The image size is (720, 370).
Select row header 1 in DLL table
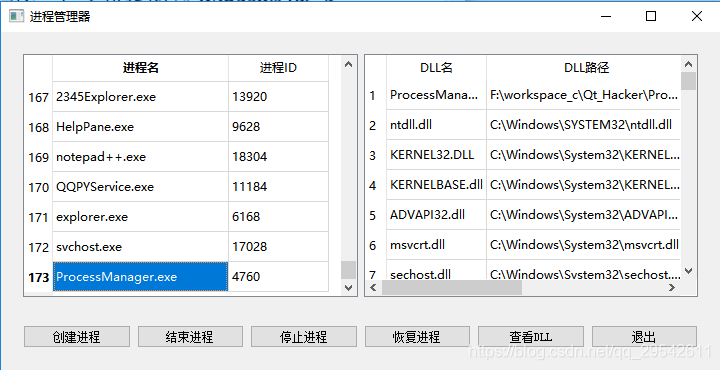tap(376, 95)
